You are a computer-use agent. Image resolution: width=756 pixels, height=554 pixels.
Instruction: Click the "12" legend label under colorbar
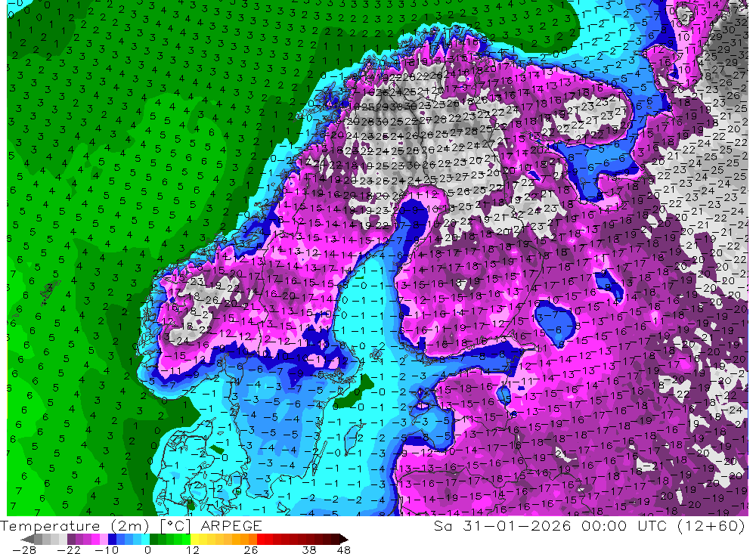(193, 550)
